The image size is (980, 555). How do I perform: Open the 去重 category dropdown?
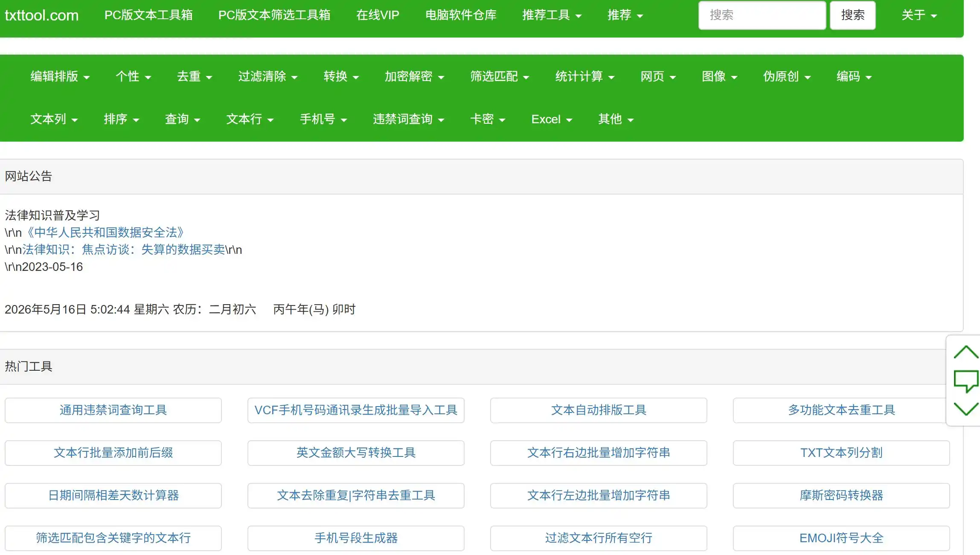pos(195,77)
